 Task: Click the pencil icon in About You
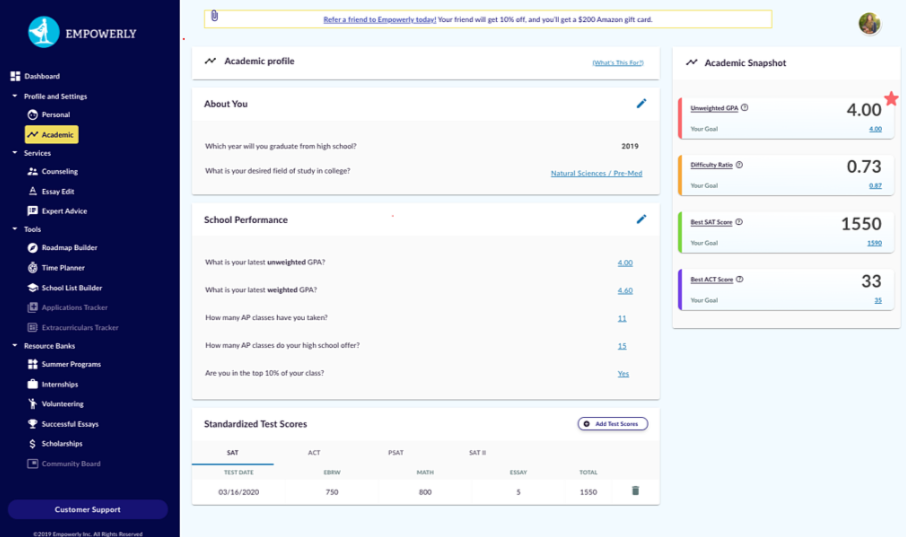click(642, 103)
